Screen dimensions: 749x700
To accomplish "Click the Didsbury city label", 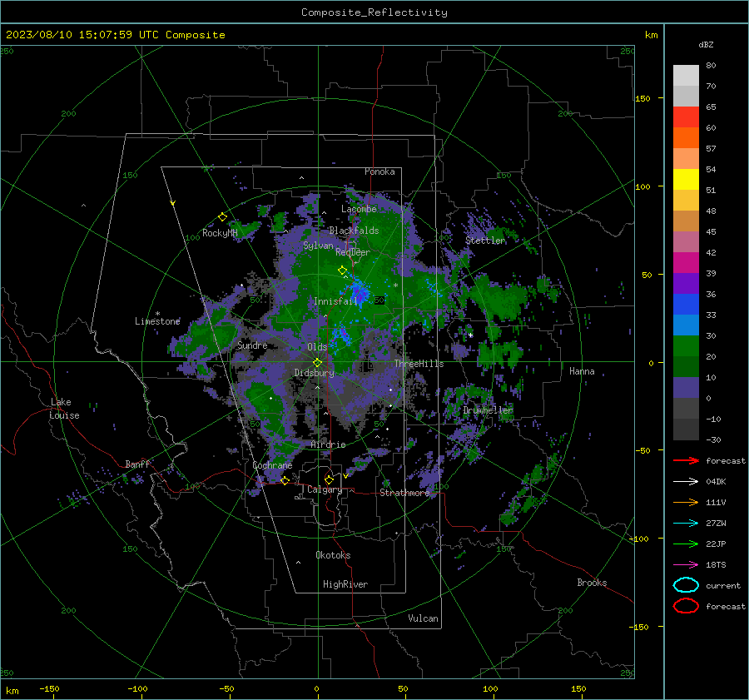I will pos(315,373).
